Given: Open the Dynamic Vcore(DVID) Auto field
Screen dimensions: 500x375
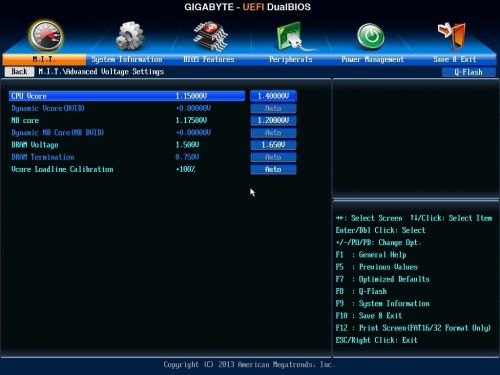Looking at the screenshot, I should (273, 108).
